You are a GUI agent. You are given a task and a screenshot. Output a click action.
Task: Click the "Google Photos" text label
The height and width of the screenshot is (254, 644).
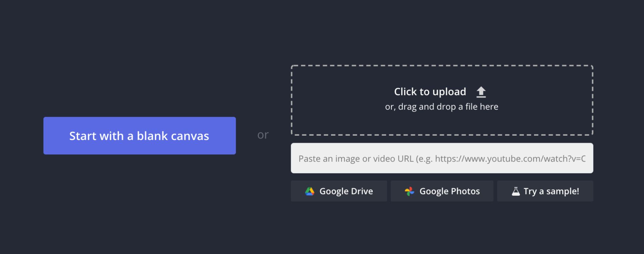coord(449,191)
